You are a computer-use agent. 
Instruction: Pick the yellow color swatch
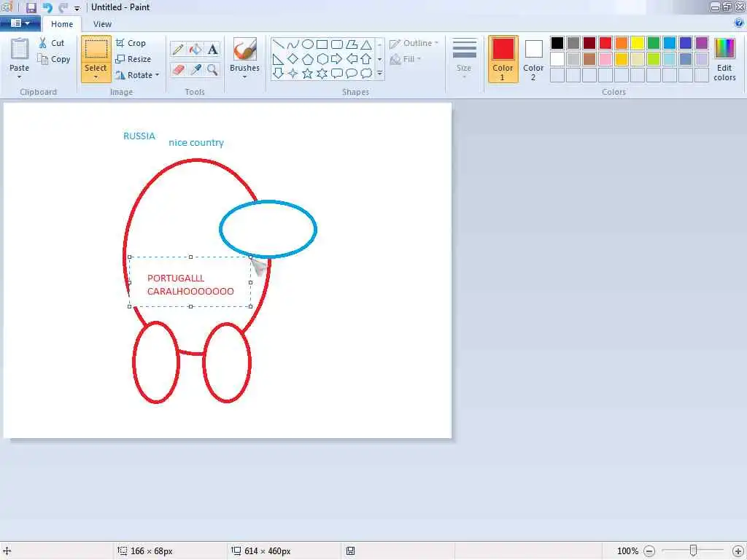pos(638,43)
